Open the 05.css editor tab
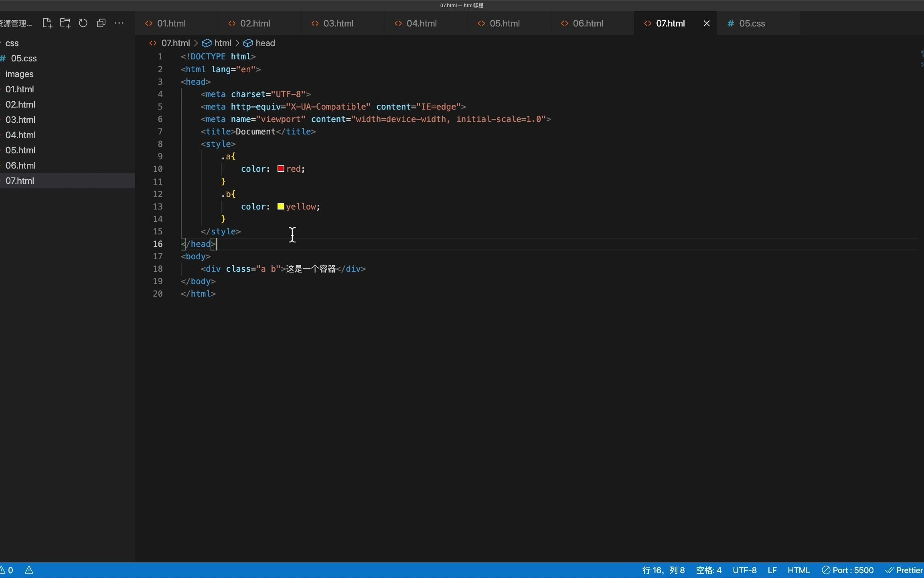The height and width of the screenshot is (578, 924). click(x=758, y=23)
